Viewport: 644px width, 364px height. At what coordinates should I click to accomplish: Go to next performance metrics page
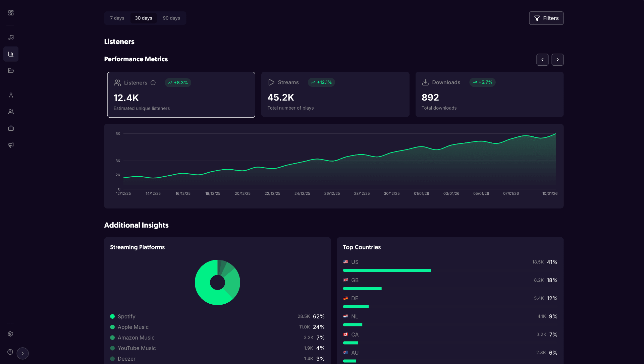(557, 60)
